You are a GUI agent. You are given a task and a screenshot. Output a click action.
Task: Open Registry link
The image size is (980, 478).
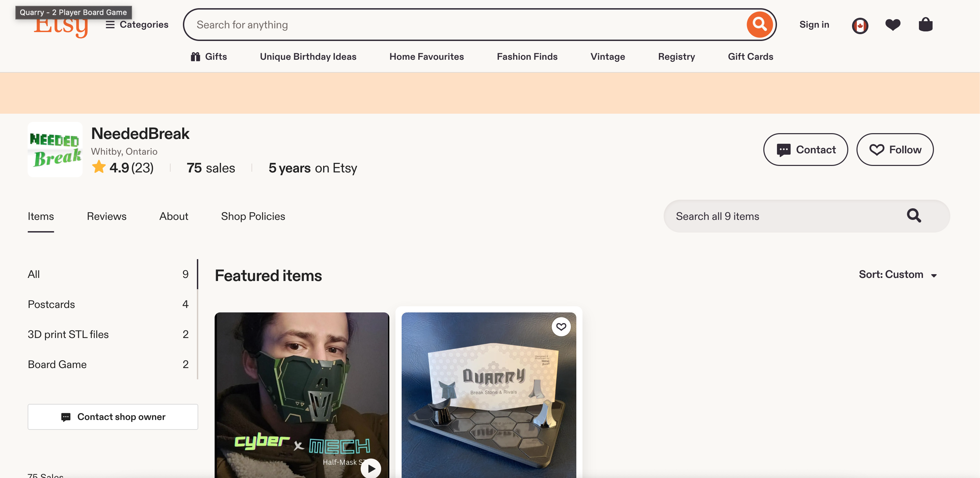676,57
